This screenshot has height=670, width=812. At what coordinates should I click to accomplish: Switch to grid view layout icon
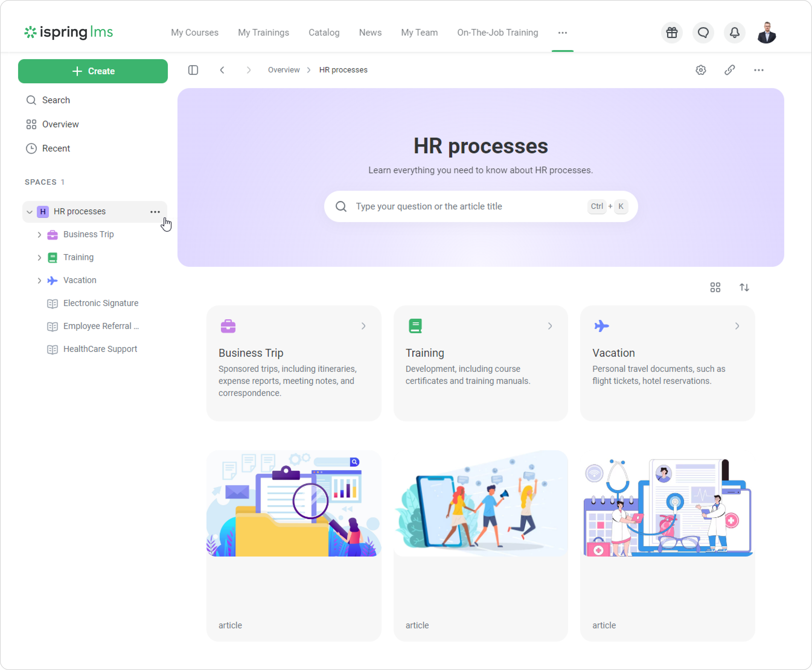click(x=715, y=287)
